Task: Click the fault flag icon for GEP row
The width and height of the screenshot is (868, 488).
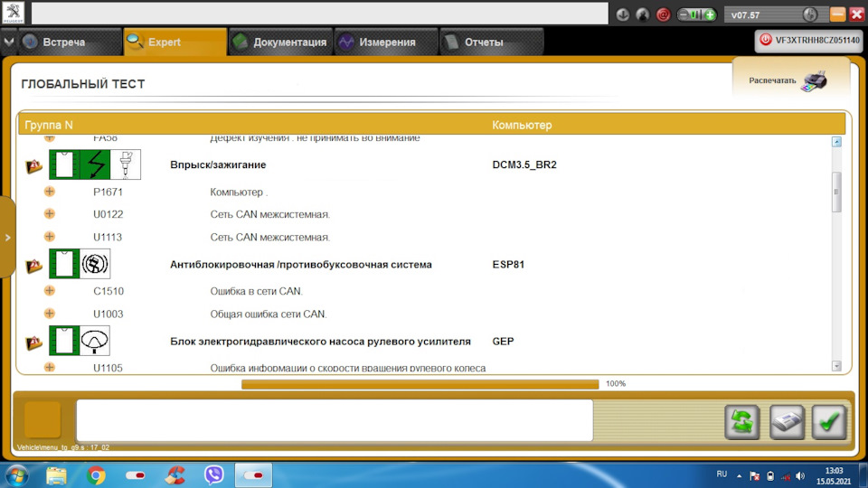Action: pos(33,343)
